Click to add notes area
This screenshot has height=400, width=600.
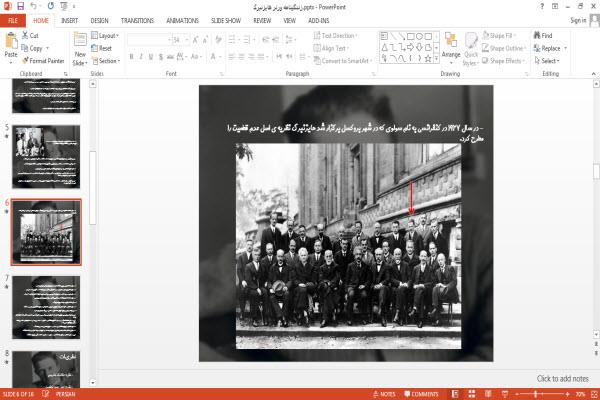pyautogui.click(x=562, y=379)
